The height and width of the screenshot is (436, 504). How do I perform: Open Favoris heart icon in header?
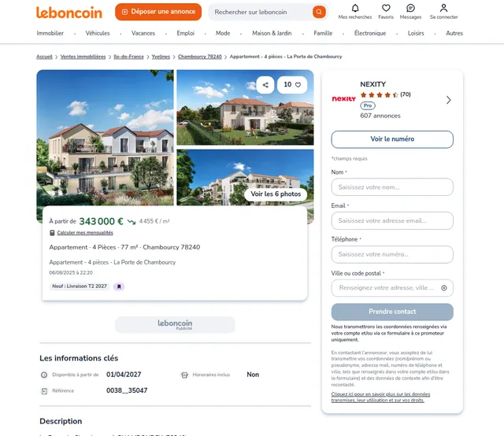tap(386, 8)
